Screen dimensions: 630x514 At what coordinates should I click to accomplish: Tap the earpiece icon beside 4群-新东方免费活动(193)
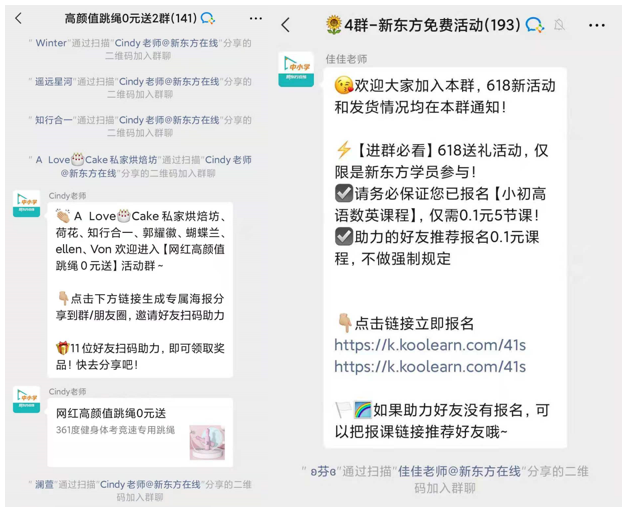coord(535,25)
